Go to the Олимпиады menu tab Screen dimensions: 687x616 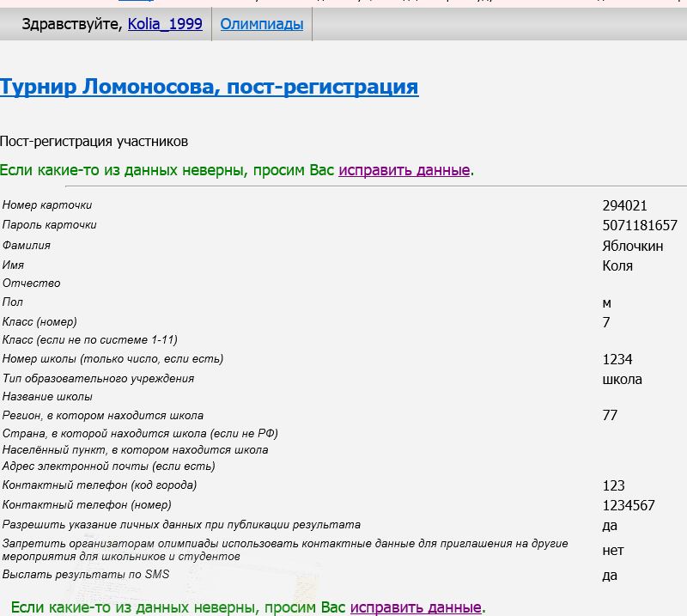click(x=262, y=24)
